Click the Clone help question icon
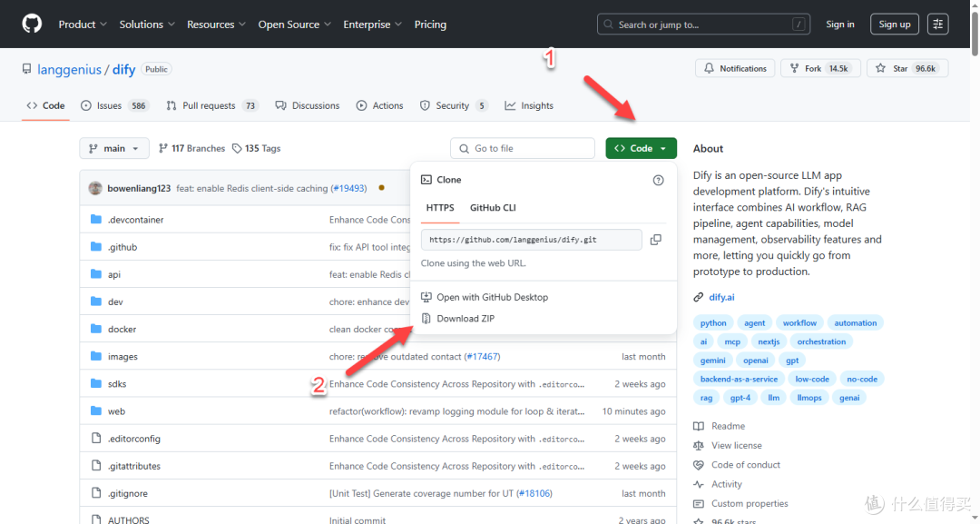This screenshot has height=524, width=980. click(x=658, y=180)
